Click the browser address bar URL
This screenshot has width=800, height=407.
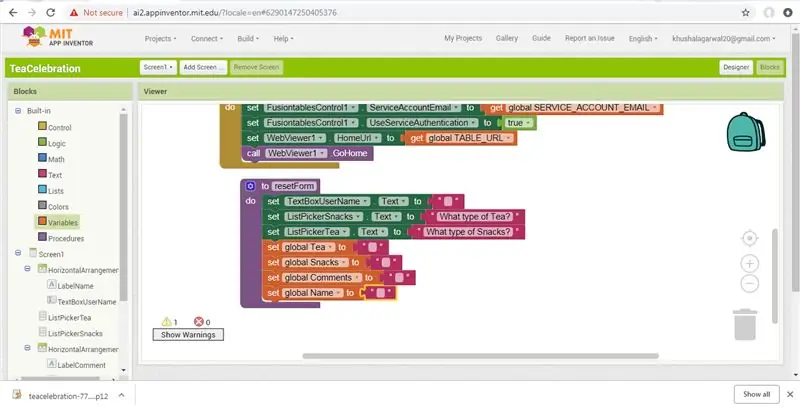(x=235, y=13)
